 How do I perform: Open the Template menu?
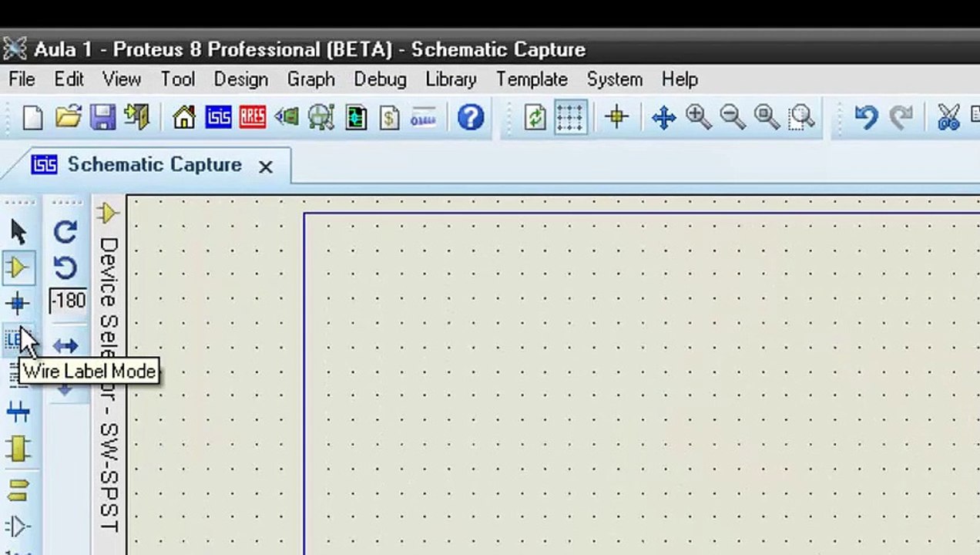pyautogui.click(x=532, y=79)
